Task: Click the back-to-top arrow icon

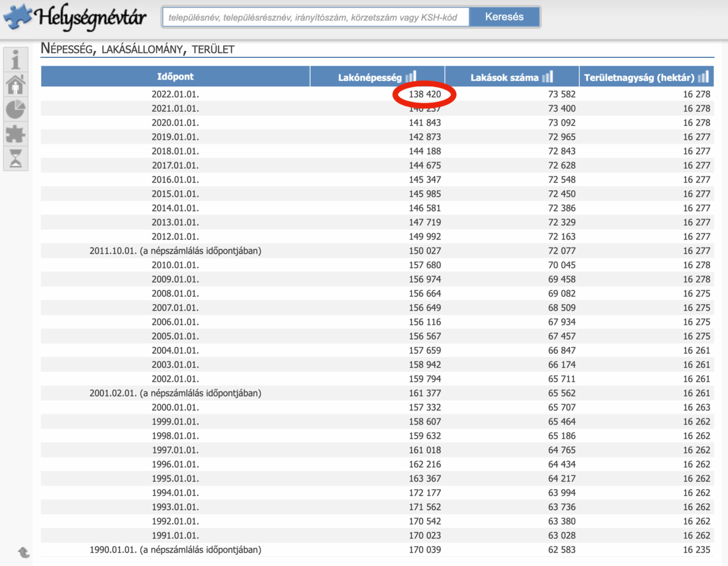Action: point(24,552)
